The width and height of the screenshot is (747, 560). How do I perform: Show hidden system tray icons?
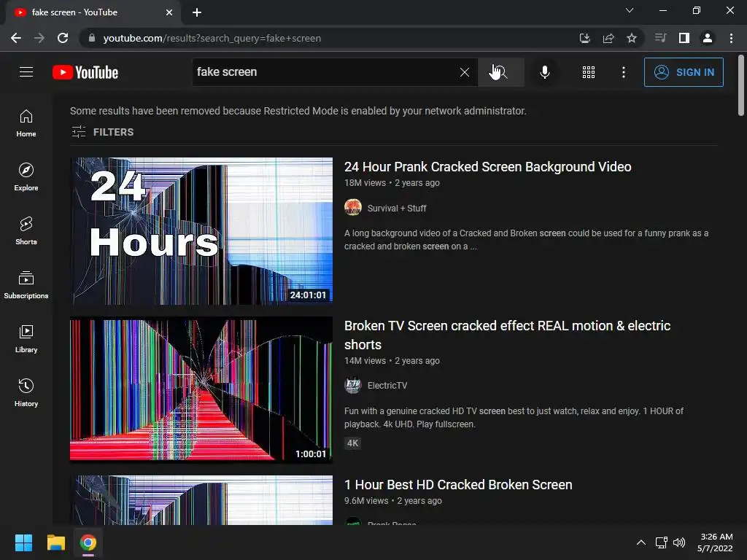pyautogui.click(x=641, y=542)
